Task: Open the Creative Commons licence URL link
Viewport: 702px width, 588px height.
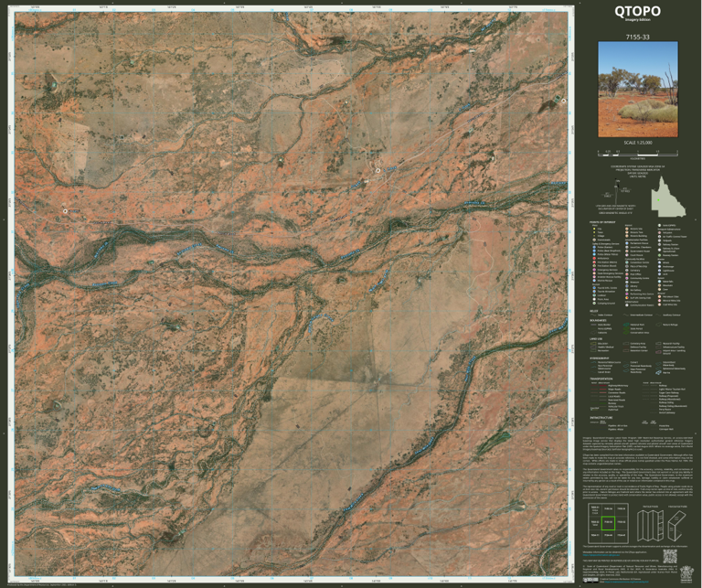Action: pyautogui.click(x=624, y=583)
